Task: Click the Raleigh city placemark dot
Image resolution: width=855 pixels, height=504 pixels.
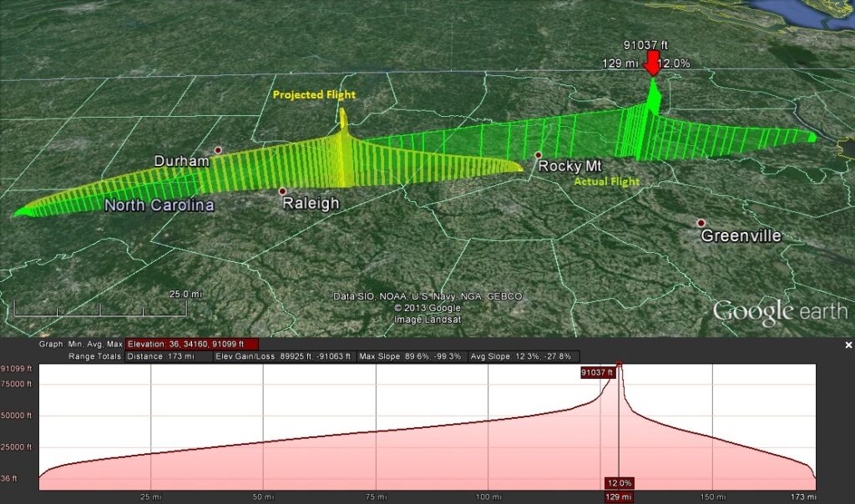Action: 282,191
